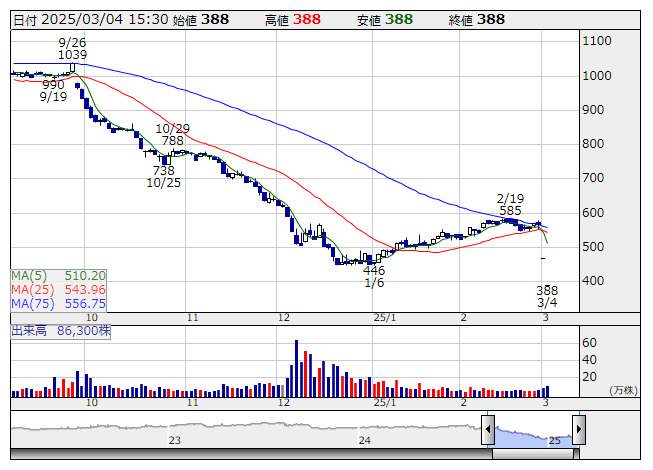Click the 1100 price axis label
The height and width of the screenshot is (470, 653).
[597, 41]
